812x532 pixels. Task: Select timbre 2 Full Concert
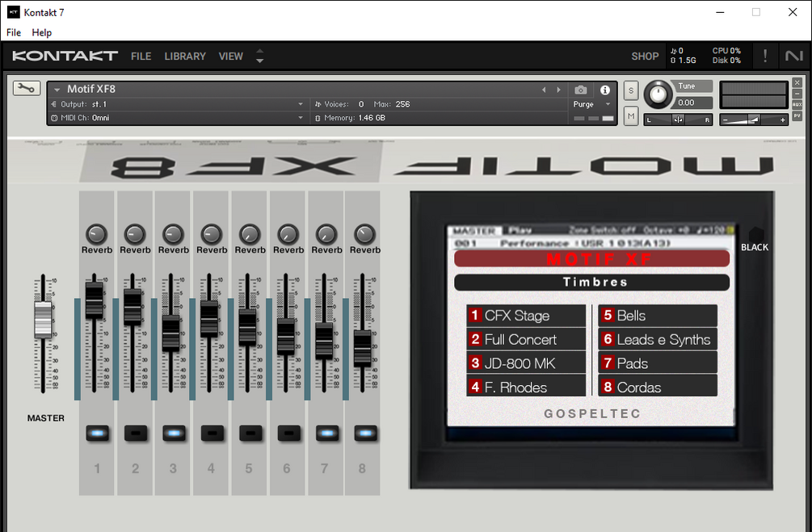pos(526,339)
